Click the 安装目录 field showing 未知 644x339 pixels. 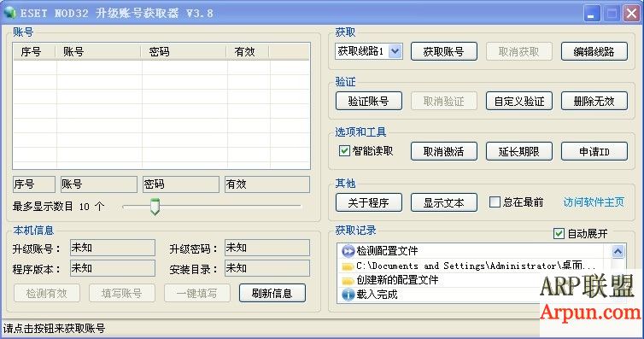point(267,268)
